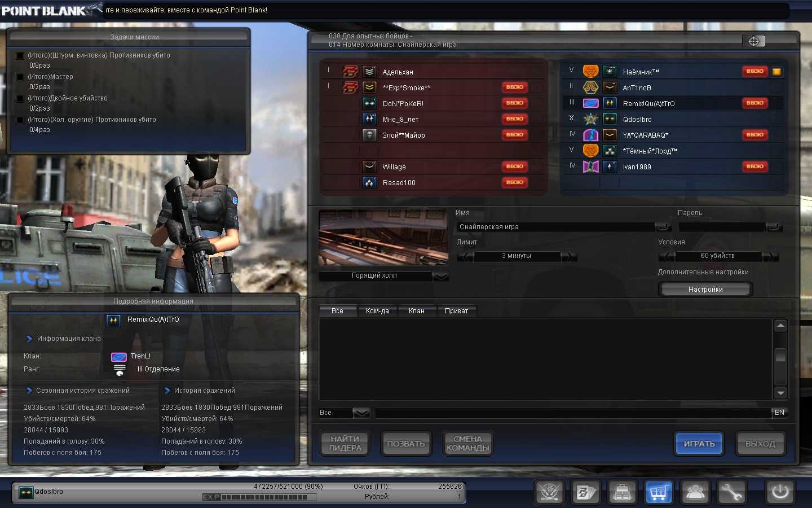The height and width of the screenshot is (508, 812).
Task: Open the community friends panel
Action: click(x=695, y=492)
